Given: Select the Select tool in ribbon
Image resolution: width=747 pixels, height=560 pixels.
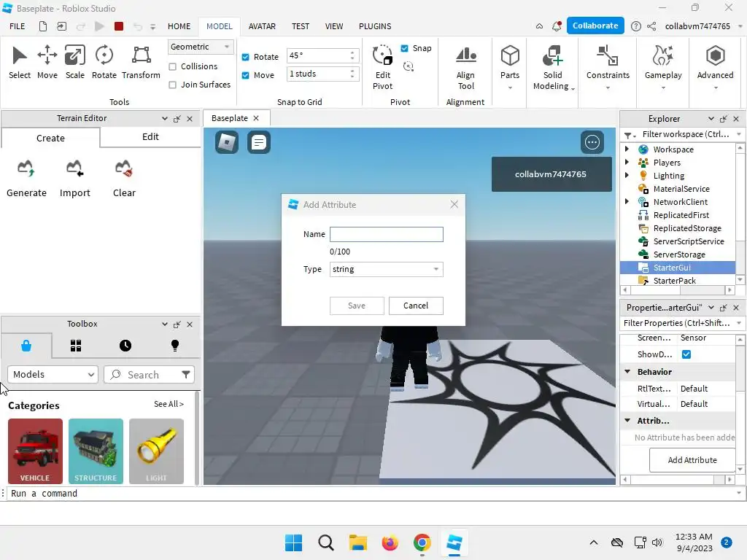Looking at the screenshot, I should [20, 62].
